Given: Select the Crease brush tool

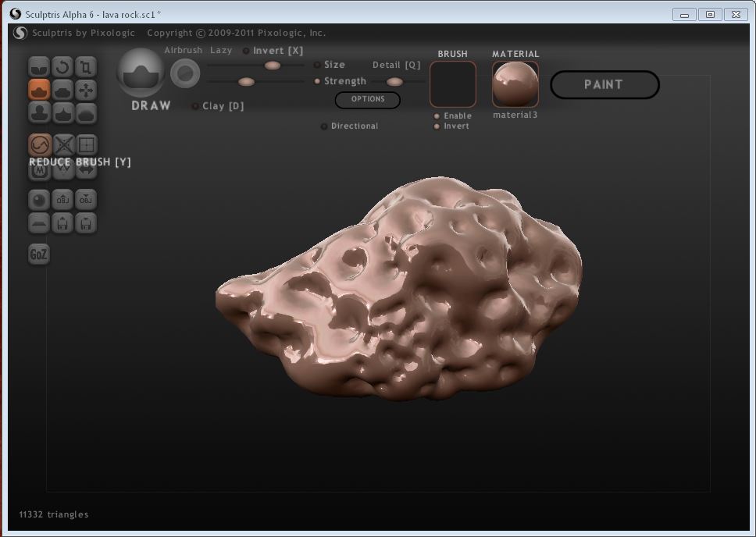Looking at the screenshot, I should click(x=39, y=67).
